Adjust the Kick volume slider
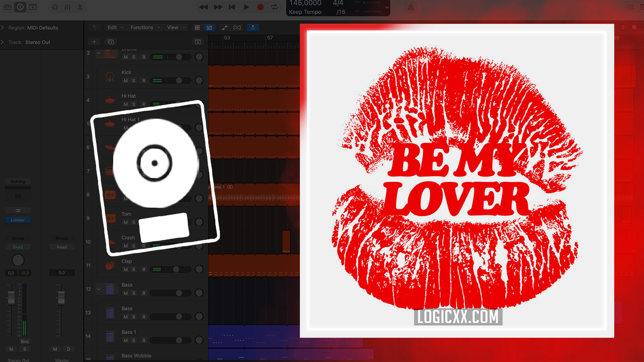 171,80
